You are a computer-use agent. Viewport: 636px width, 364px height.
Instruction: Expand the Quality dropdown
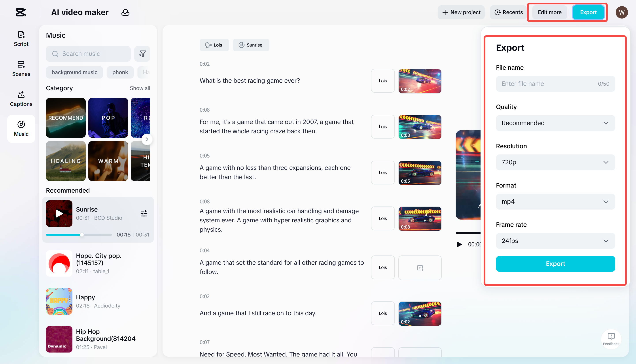pyautogui.click(x=555, y=123)
